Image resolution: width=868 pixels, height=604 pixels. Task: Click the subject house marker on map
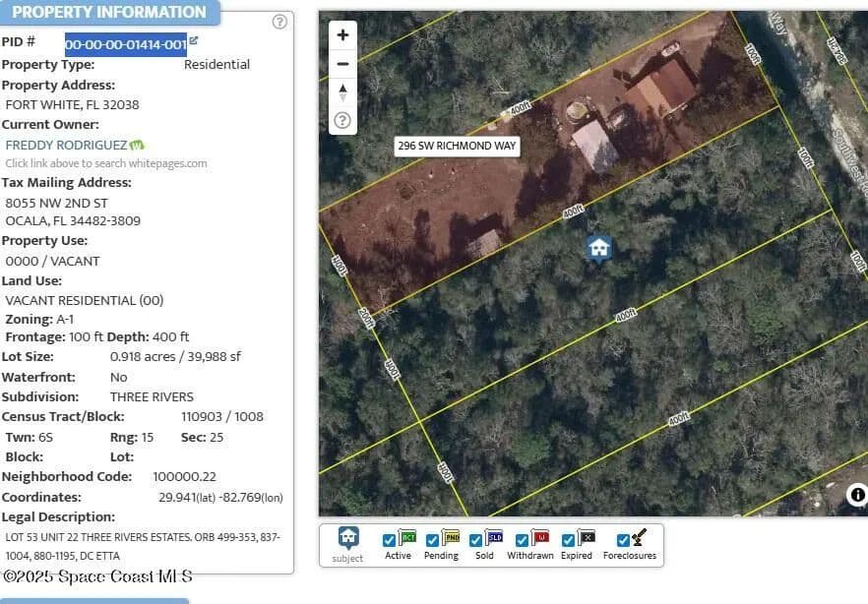coord(598,248)
